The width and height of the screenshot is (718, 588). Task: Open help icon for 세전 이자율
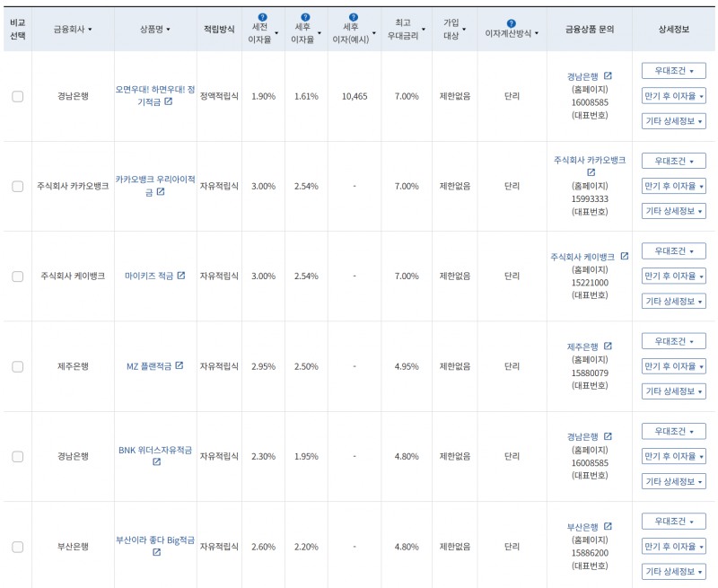(x=262, y=17)
